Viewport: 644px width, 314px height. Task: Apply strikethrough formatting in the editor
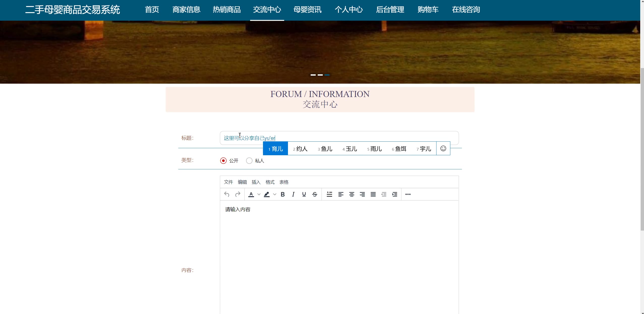[315, 194]
